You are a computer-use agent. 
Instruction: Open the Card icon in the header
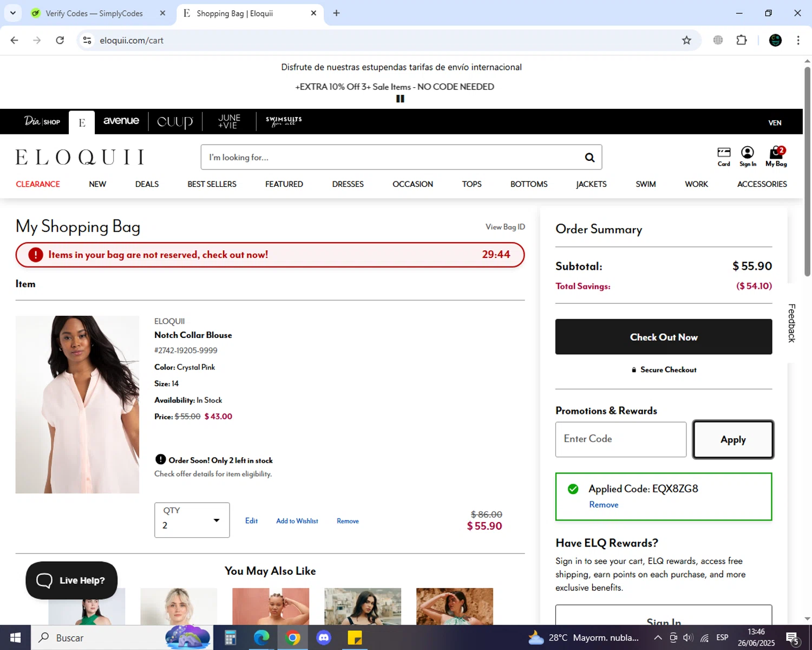pyautogui.click(x=724, y=157)
